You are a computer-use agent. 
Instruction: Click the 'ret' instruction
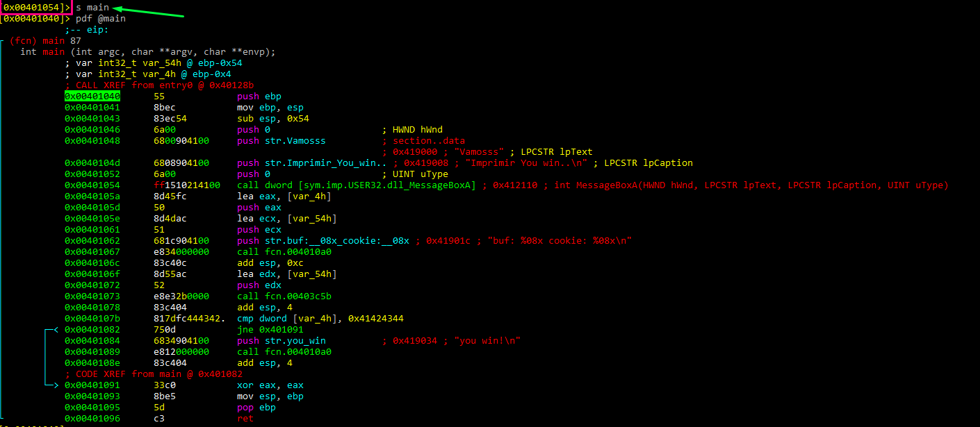pos(245,418)
